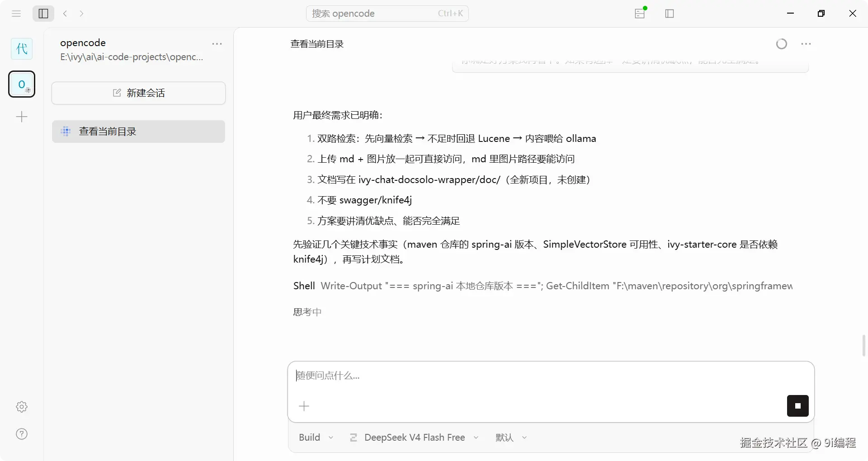Restore down the window
The height and width of the screenshot is (461, 868).
coord(821,14)
